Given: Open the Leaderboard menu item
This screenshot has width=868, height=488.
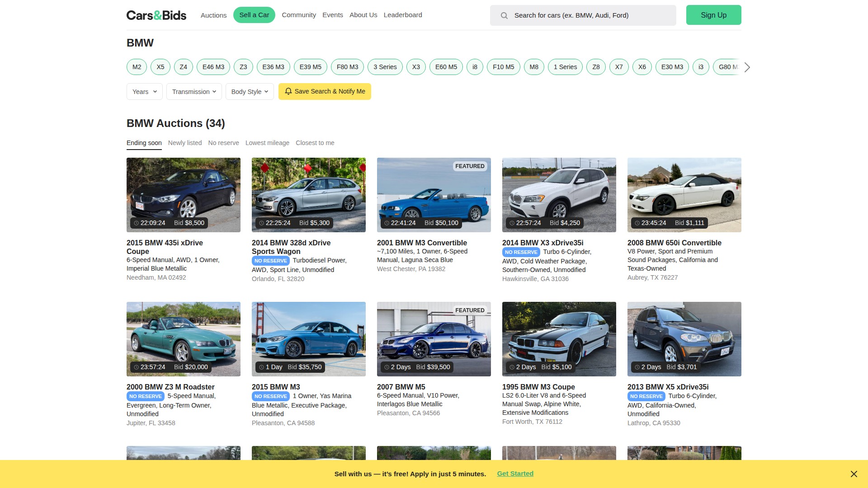Looking at the screenshot, I should (403, 15).
